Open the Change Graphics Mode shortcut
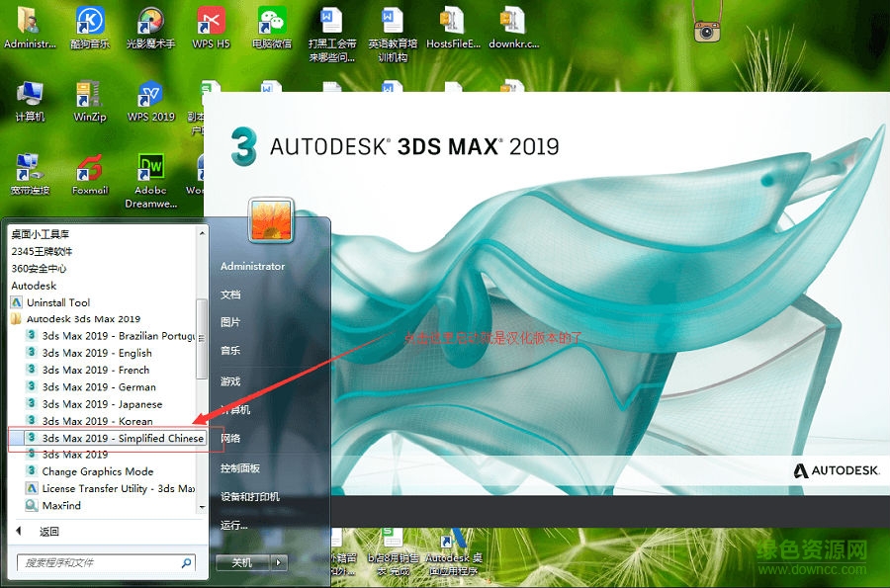Screen dimensions: 890x588 click(97, 471)
